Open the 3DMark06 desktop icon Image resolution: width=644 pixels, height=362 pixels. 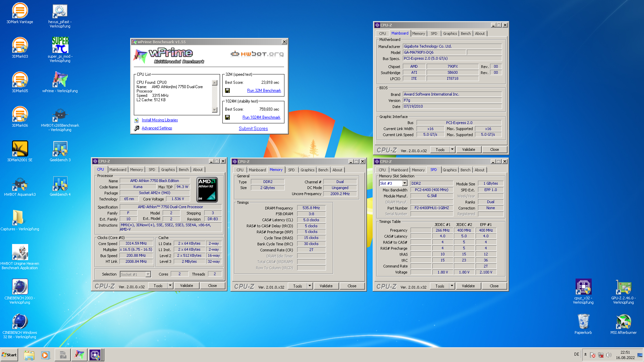tap(20, 117)
